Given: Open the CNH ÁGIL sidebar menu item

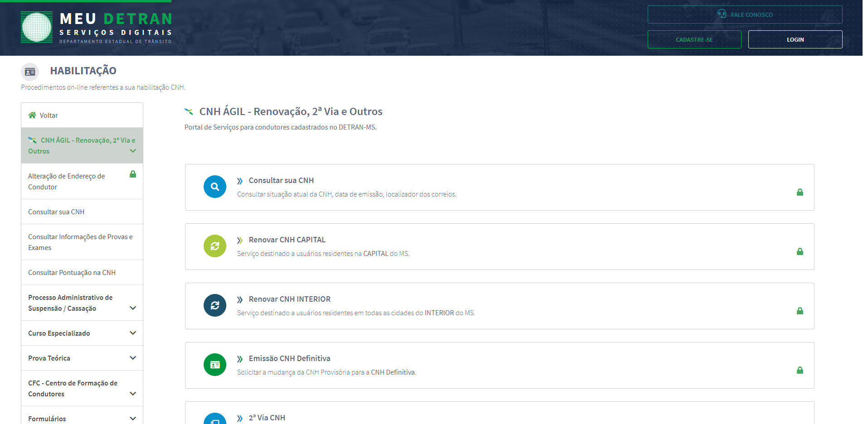Looking at the screenshot, I should (82, 145).
